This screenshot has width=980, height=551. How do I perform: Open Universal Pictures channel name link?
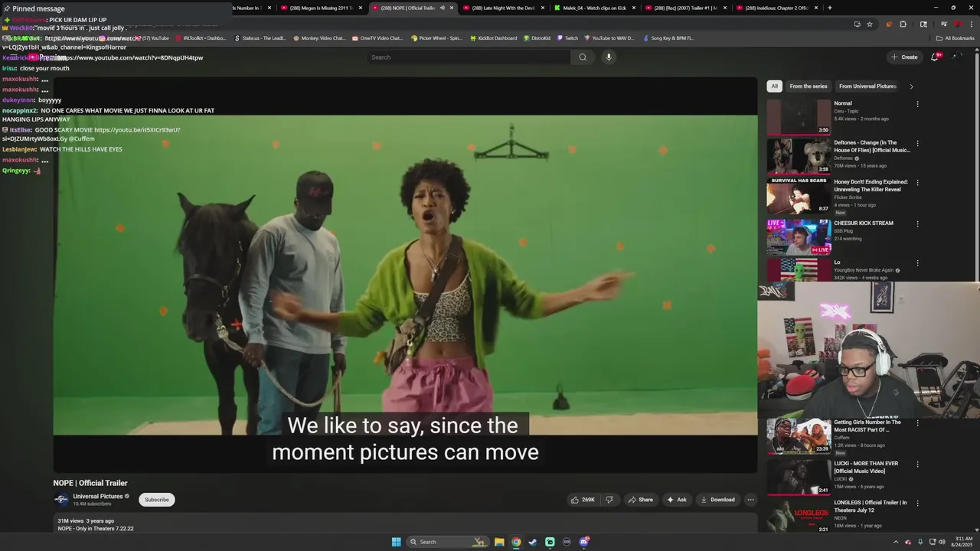[98, 497]
